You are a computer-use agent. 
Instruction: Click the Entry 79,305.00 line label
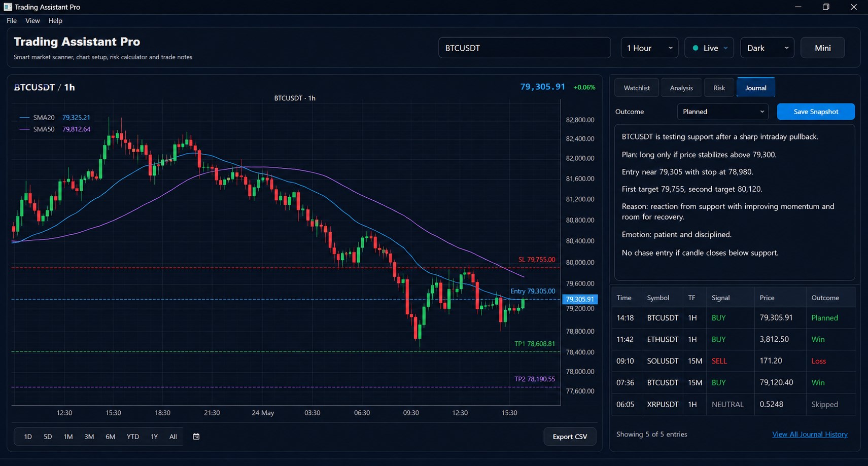coord(533,291)
